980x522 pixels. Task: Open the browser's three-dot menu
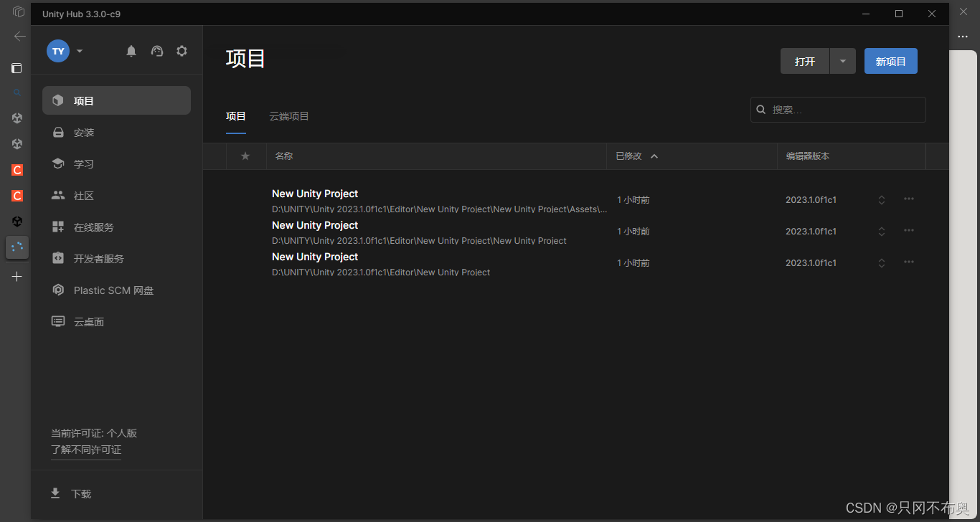963,37
